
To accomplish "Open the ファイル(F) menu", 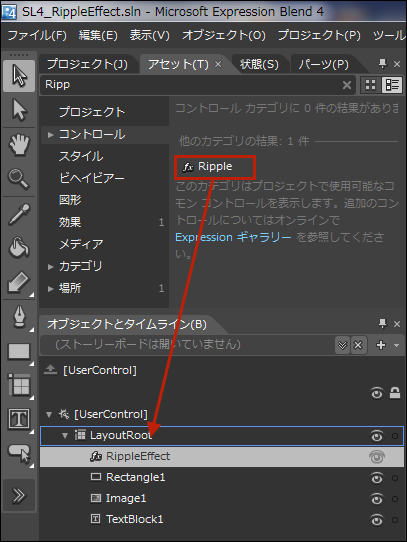I will tap(37, 35).
